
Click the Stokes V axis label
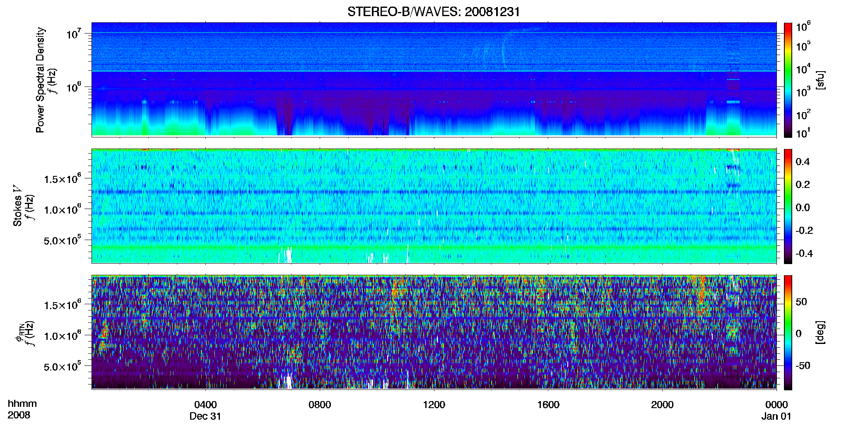point(17,206)
